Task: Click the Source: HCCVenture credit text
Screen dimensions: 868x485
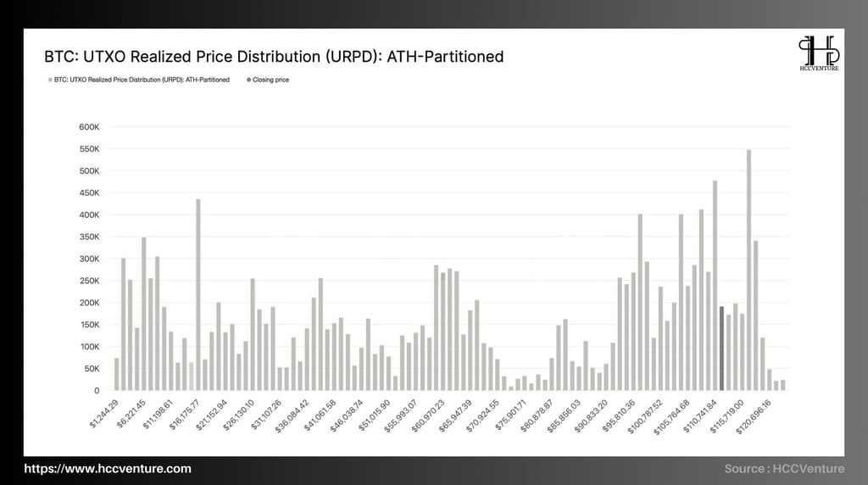Action: (784, 469)
